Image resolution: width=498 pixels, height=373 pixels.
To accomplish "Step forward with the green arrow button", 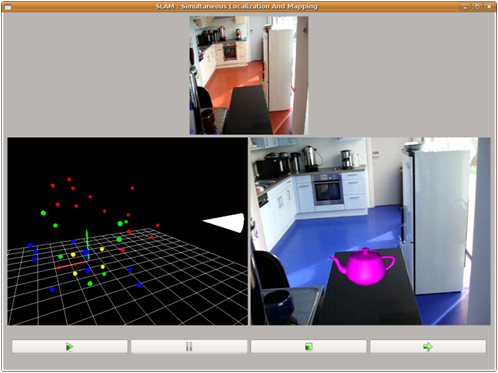I will click(x=428, y=347).
